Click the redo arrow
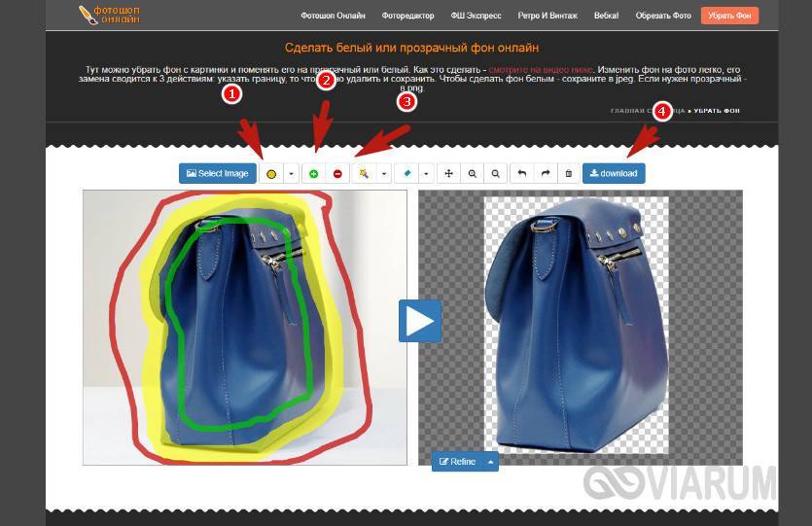This screenshot has width=812, height=526. pyautogui.click(x=546, y=174)
